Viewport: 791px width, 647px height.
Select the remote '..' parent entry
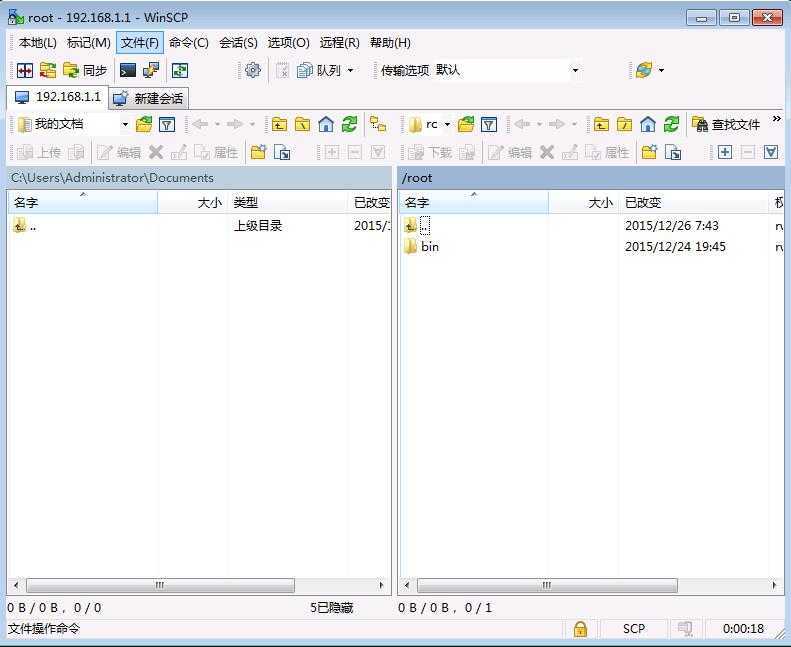(418, 225)
